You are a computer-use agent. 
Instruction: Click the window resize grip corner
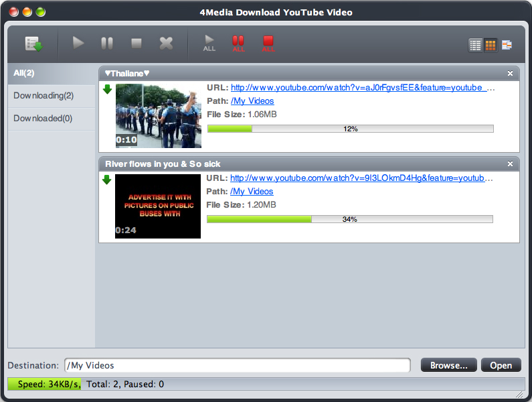point(519,395)
